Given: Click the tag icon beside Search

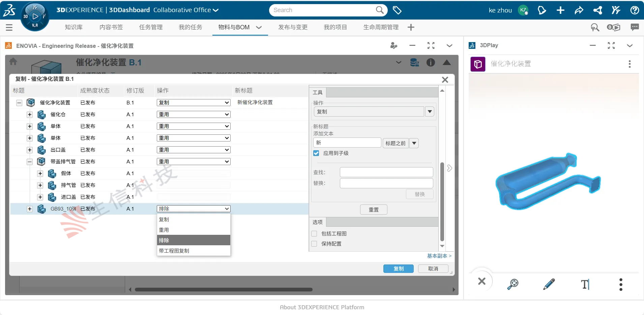Looking at the screenshot, I should [x=397, y=10].
